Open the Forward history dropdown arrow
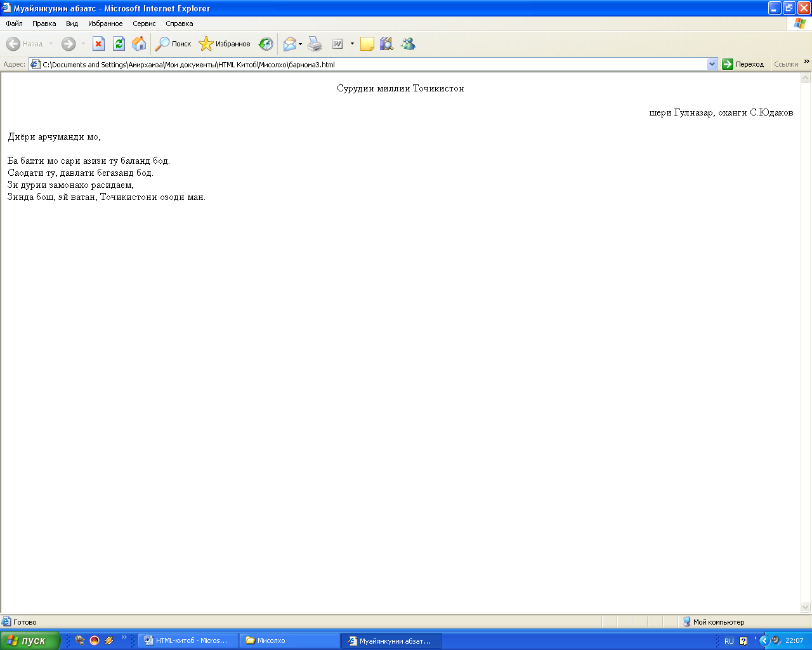The width and height of the screenshot is (812, 650). click(83, 44)
